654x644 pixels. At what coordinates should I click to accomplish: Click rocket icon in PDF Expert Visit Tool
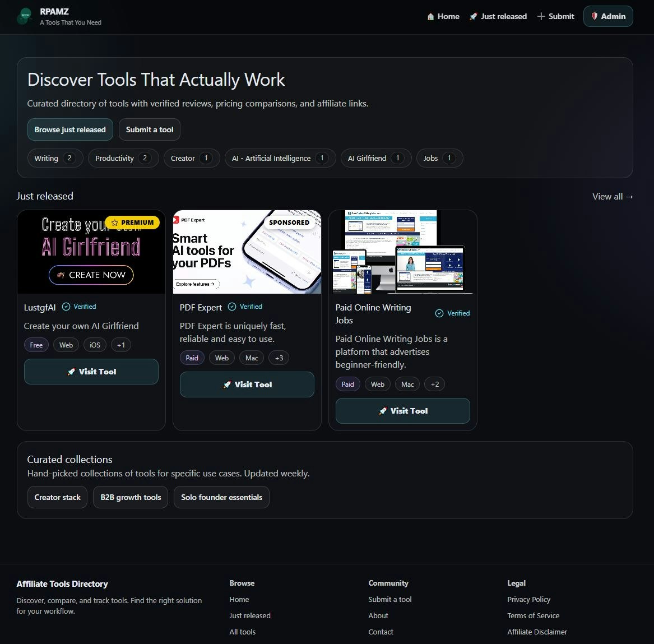[x=227, y=384]
